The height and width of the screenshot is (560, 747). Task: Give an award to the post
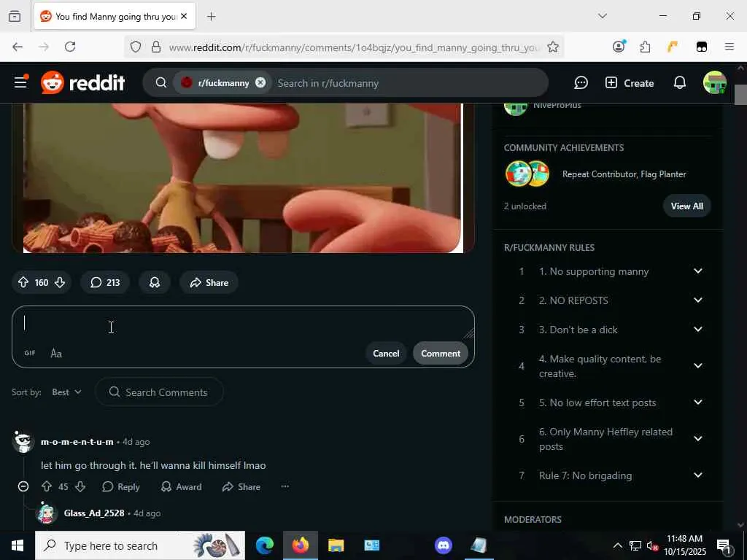155,282
